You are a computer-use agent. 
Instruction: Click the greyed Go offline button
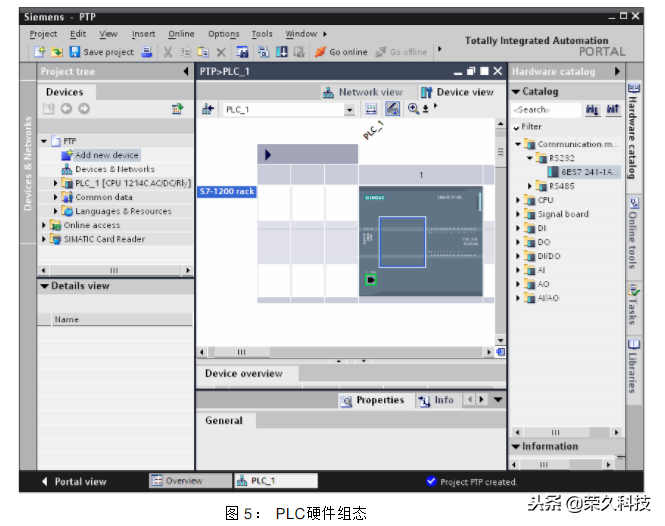[x=401, y=52]
